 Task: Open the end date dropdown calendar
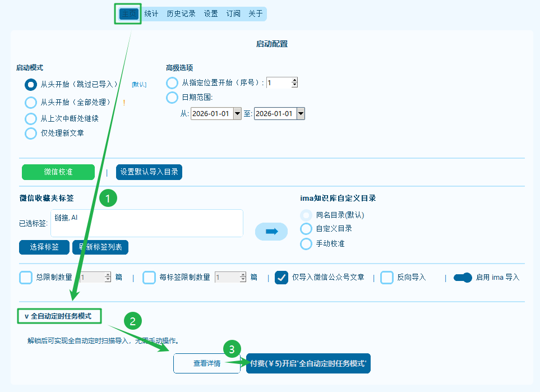point(301,114)
